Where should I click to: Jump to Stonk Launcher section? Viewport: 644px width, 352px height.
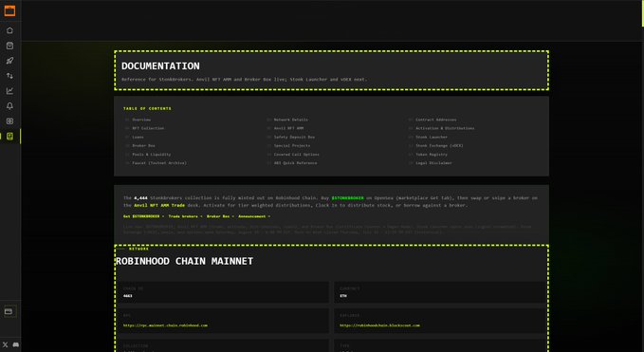tap(432, 137)
